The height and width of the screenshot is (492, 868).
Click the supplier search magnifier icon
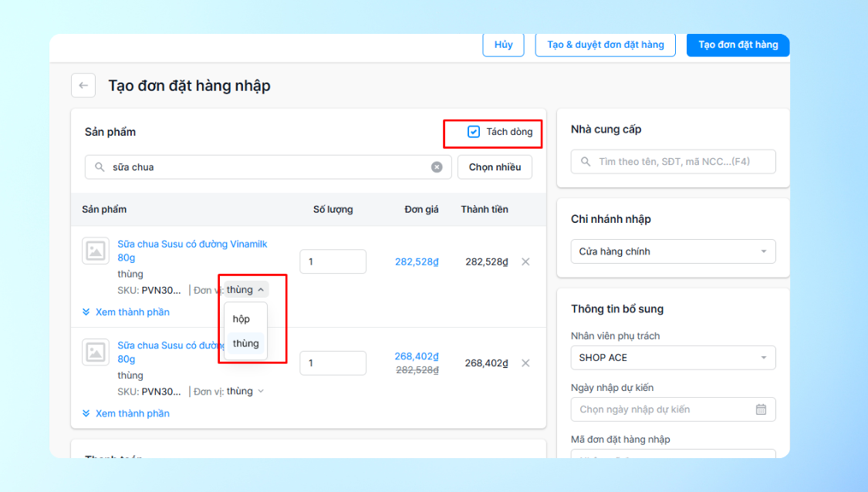(x=585, y=162)
